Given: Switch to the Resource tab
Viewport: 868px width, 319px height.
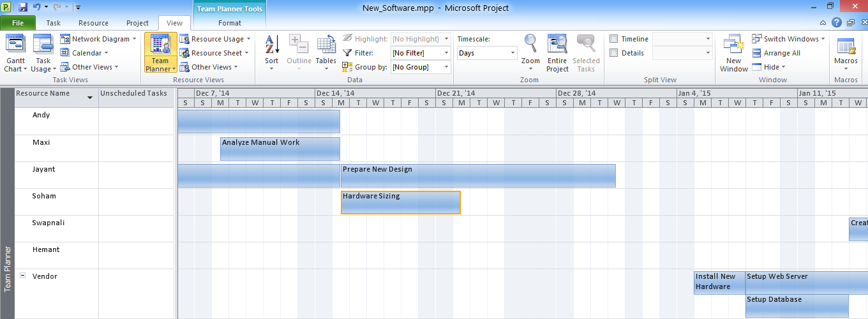Looking at the screenshot, I should tap(93, 23).
